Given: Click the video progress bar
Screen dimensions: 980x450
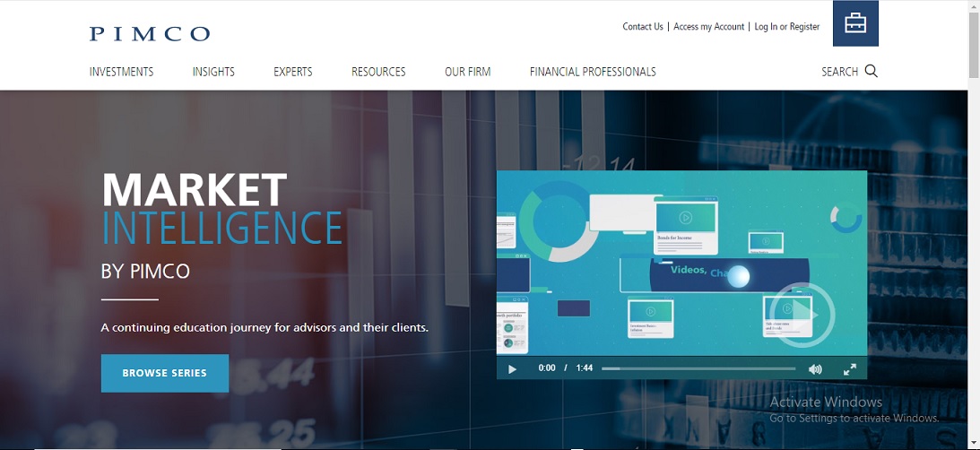Looking at the screenshot, I should 698,368.
